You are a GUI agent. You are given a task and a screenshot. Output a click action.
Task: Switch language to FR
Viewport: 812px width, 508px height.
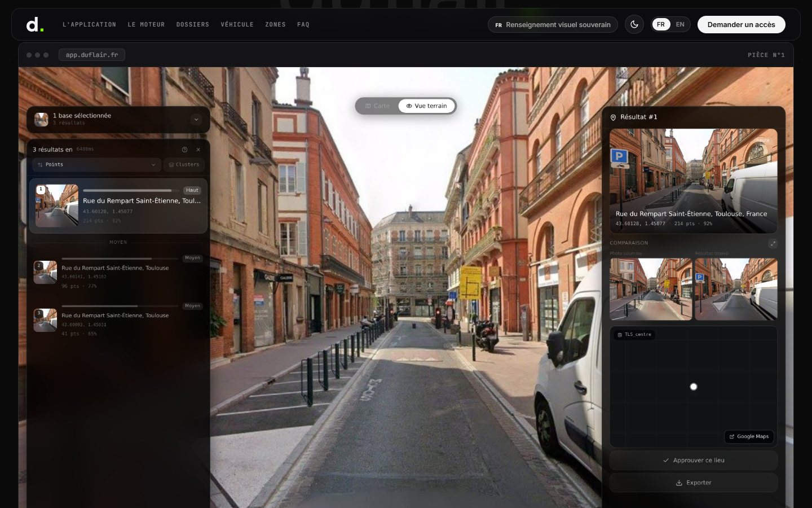[x=661, y=24]
